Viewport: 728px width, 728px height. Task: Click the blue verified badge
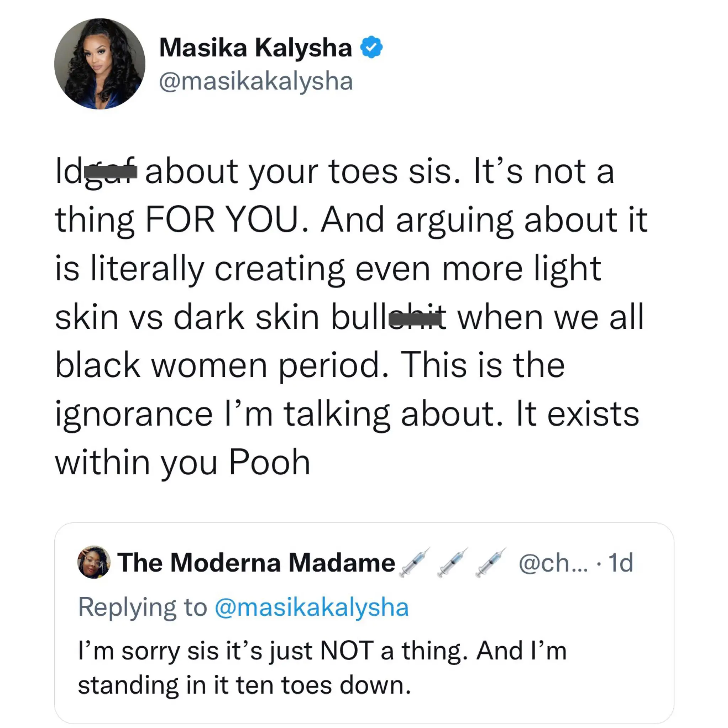coord(371,47)
